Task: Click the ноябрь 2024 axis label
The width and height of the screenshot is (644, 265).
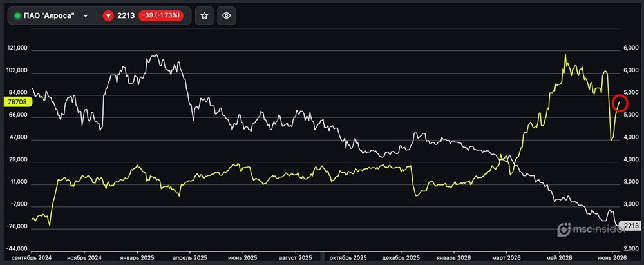Action: 84,258
